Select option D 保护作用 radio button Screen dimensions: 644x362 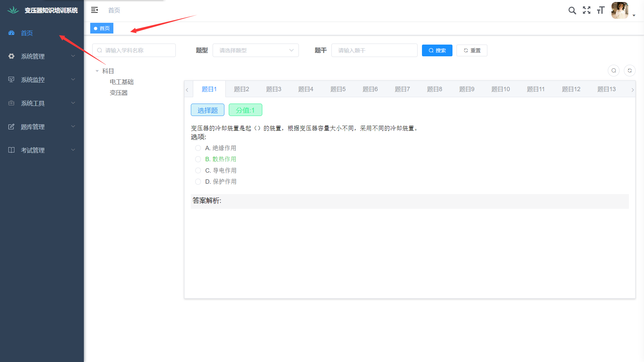198,182
